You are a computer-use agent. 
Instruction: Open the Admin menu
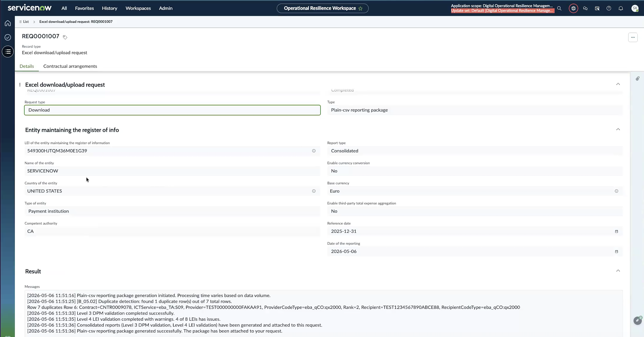click(x=165, y=8)
